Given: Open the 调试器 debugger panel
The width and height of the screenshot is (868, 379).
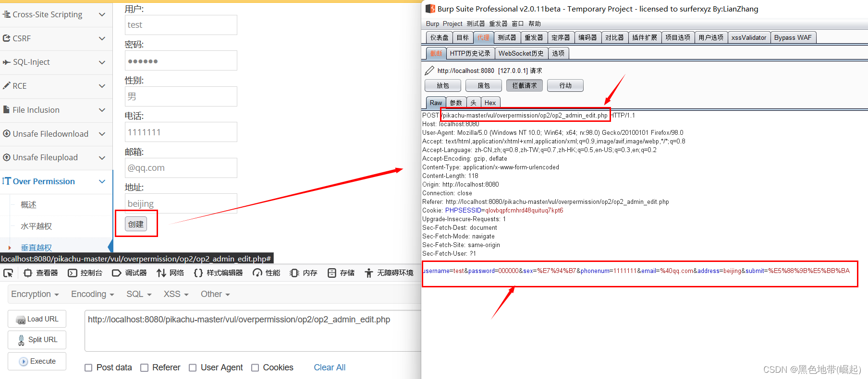Looking at the screenshot, I should 129,273.
